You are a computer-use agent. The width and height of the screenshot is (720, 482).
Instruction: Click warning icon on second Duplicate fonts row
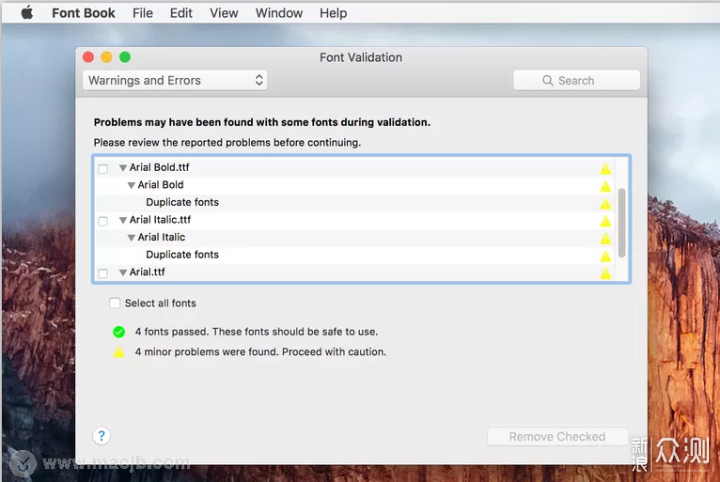click(606, 256)
